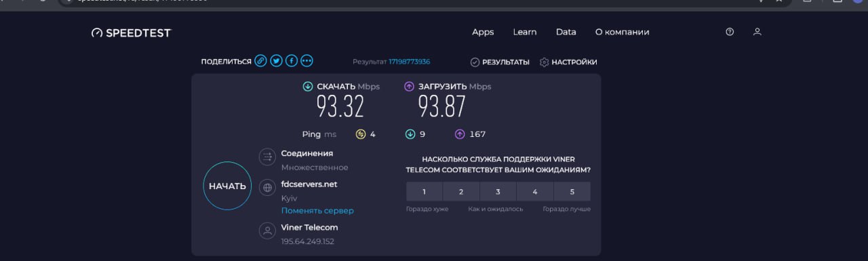
Task: Start the test with НАЧАТЬ button
Action: tap(228, 186)
